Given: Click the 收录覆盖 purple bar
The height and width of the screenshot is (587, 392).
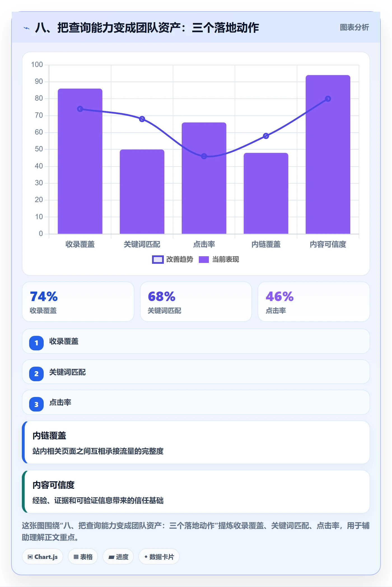Looking at the screenshot, I should coord(80,161).
